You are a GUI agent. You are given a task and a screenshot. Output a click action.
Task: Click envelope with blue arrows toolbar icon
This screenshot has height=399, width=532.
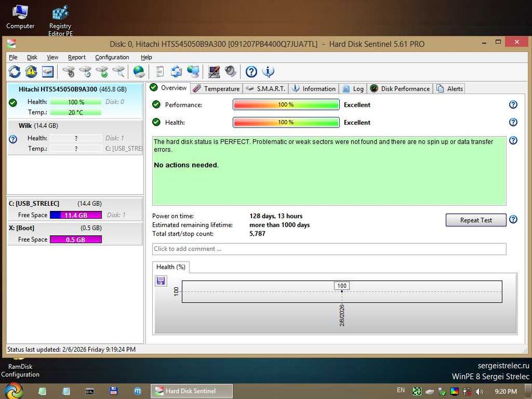[176, 72]
